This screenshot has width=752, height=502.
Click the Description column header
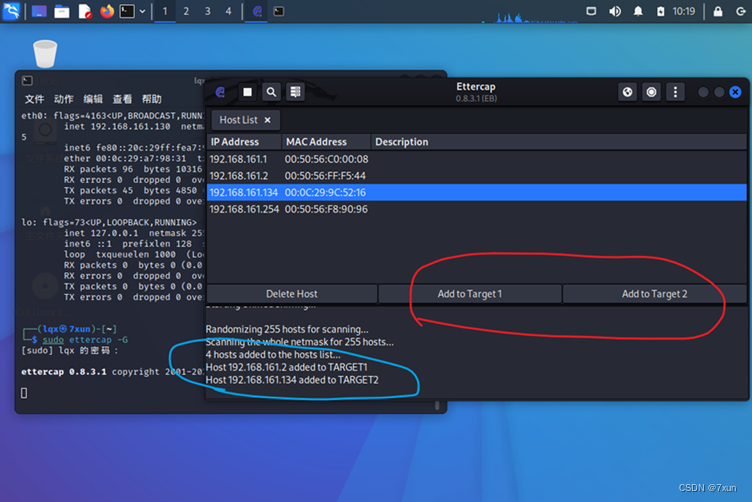(559, 142)
